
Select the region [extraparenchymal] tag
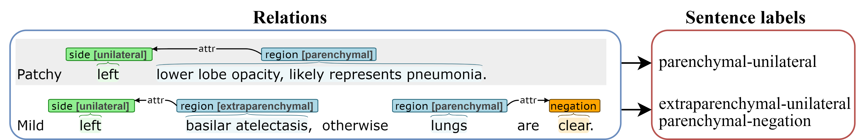(x=247, y=106)
